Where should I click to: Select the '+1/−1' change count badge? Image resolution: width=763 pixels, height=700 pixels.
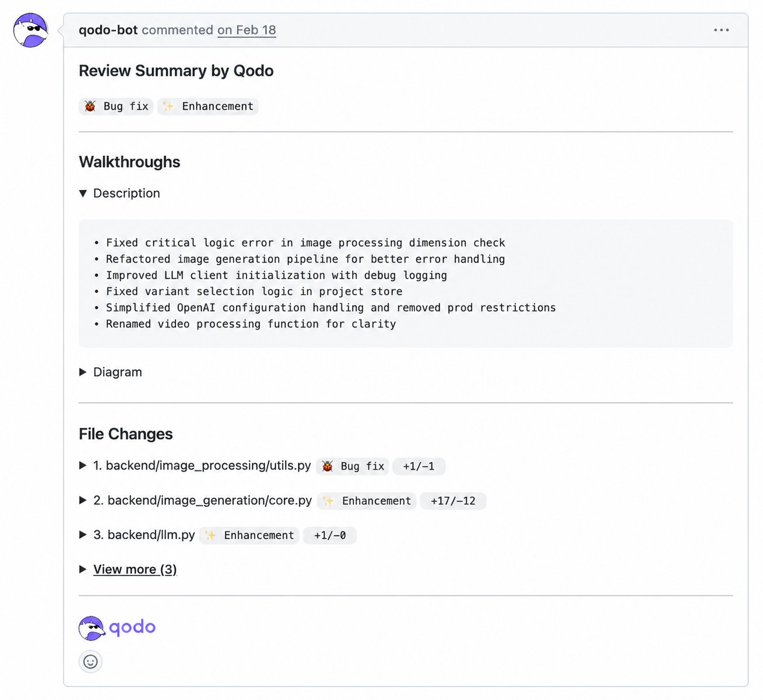tap(419, 466)
